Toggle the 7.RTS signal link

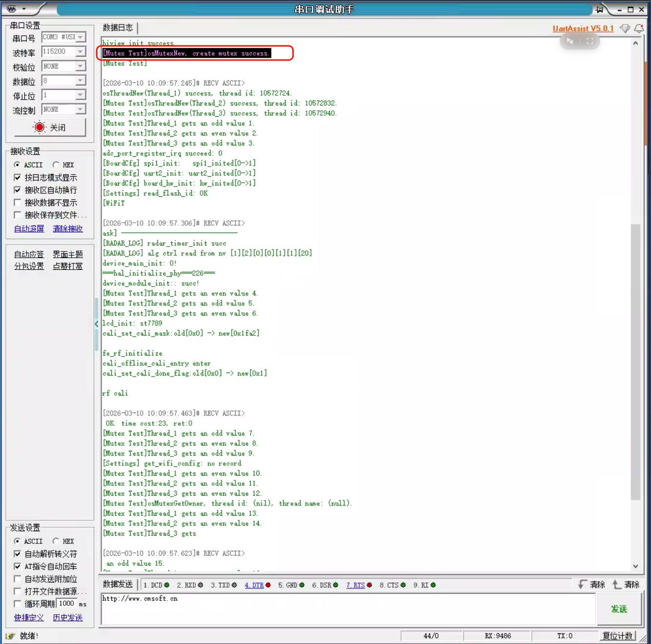point(356,585)
